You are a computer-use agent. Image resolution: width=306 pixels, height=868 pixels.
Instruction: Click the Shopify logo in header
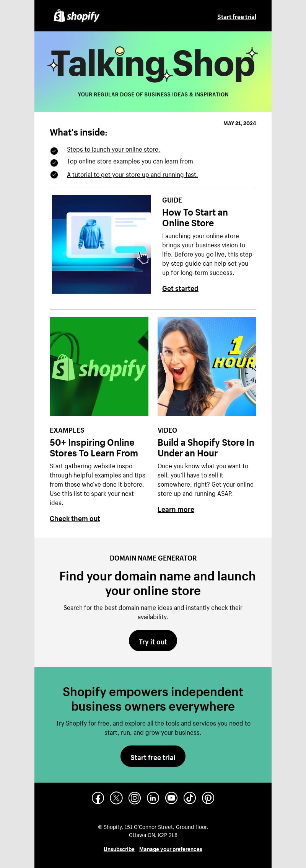[x=76, y=16]
